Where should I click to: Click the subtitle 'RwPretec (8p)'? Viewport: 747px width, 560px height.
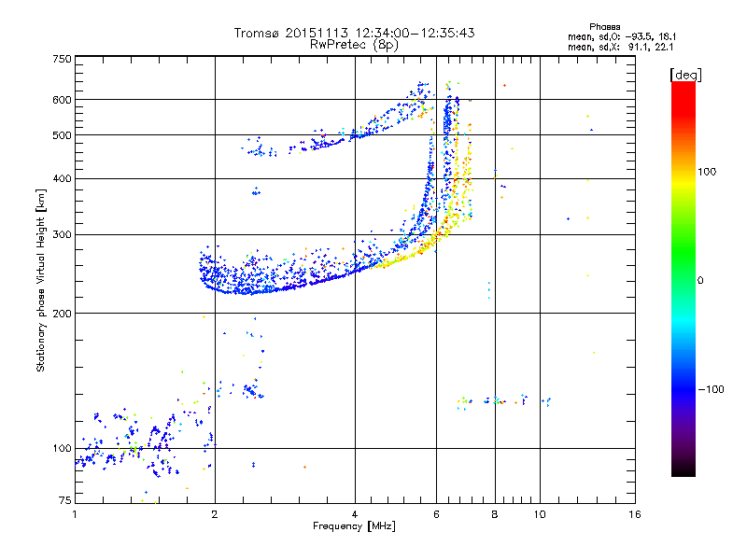[354, 45]
